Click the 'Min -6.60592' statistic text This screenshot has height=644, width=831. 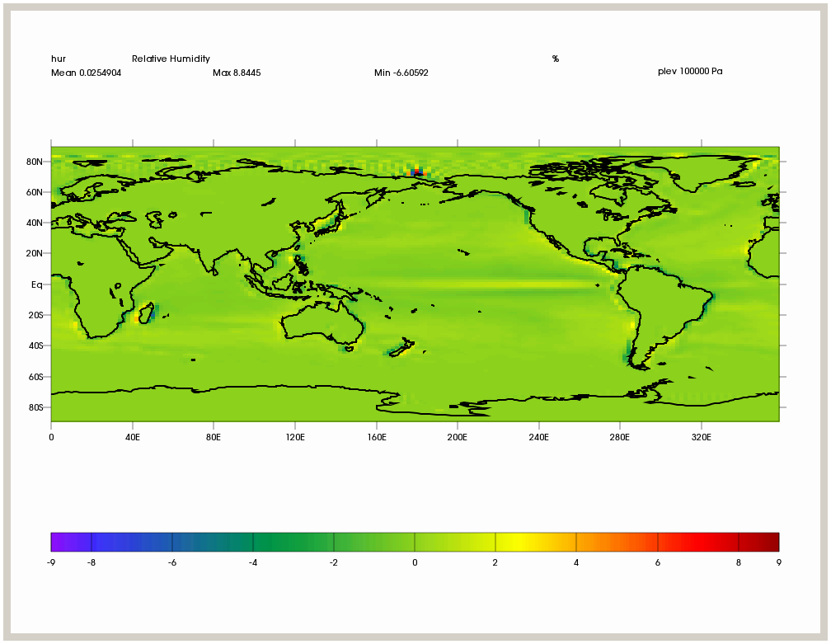(401, 73)
